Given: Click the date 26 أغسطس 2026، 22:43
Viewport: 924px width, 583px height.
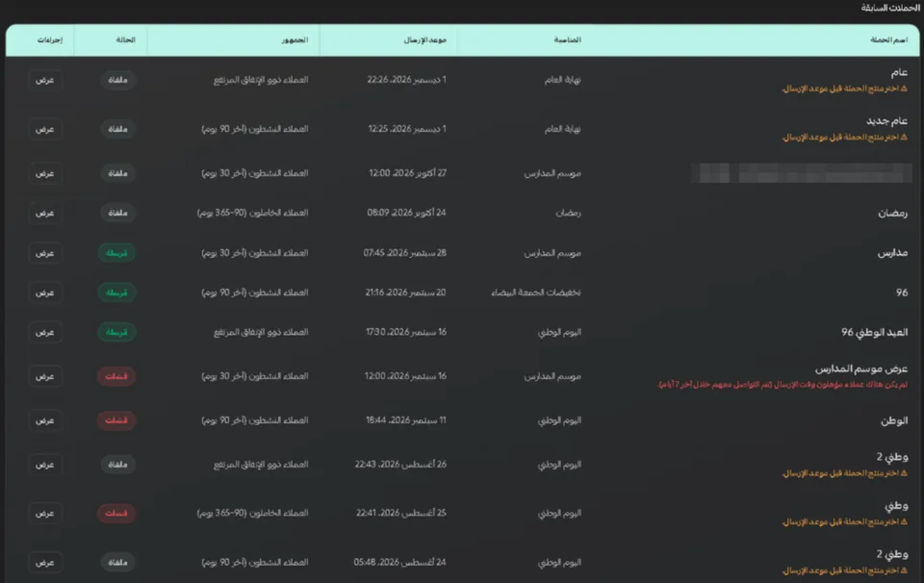Looking at the screenshot, I should (x=400, y=465).
